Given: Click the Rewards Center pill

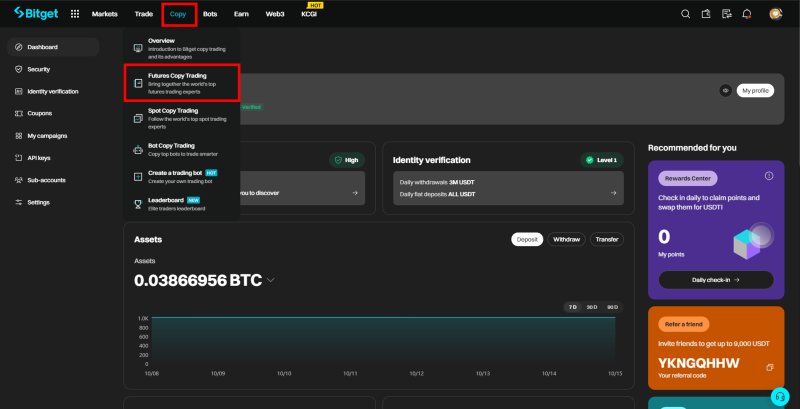Looking at the screenshot, I should pos(688,178).
